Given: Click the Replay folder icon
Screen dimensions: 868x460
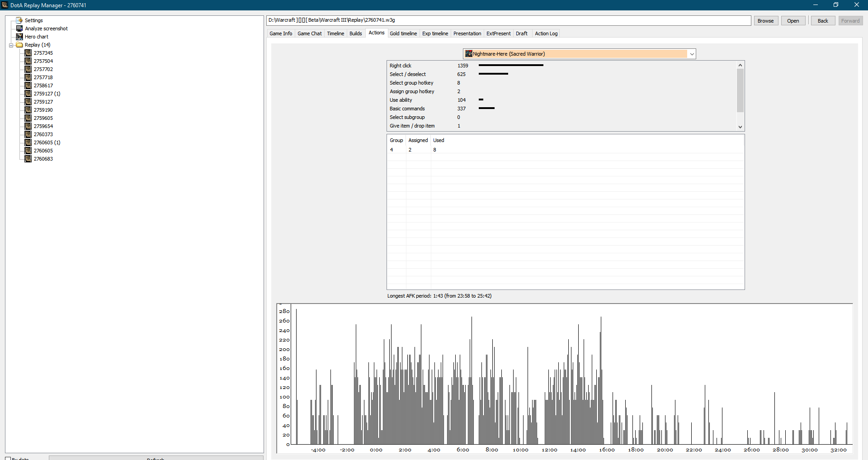Looking at the screenshot, I should pos(19,45).
